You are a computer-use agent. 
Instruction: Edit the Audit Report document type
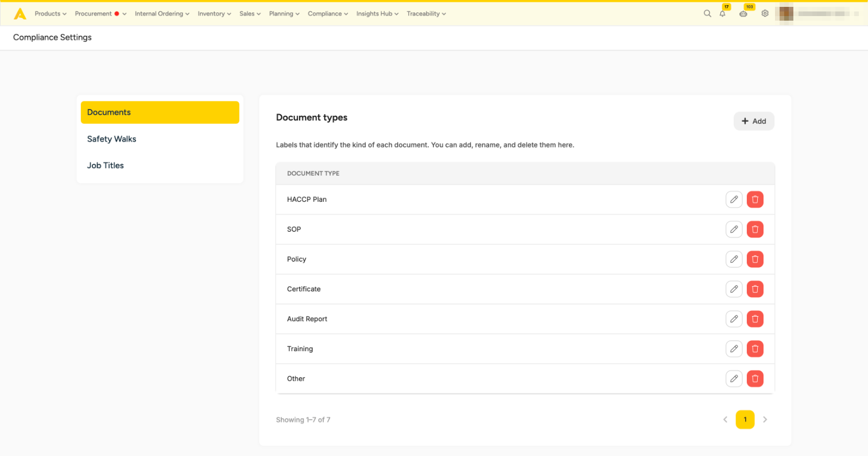pyautogui.click(x=734, y=319)
